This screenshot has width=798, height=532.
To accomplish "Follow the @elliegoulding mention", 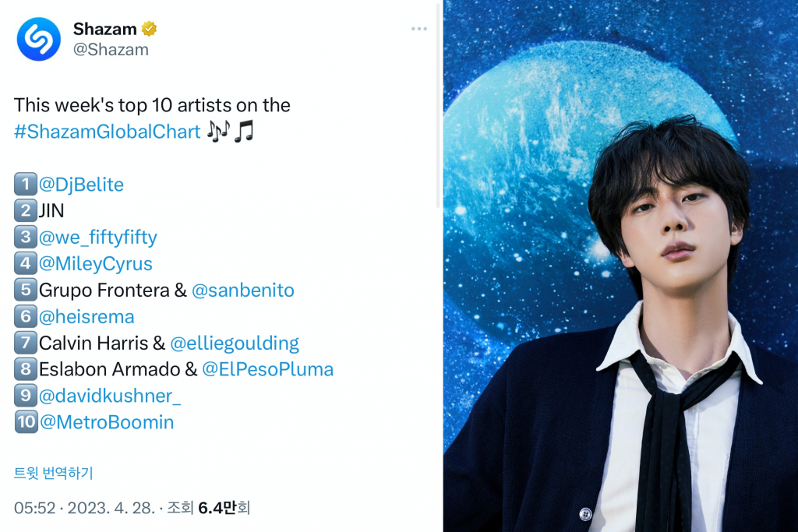I will click(235, 344).
